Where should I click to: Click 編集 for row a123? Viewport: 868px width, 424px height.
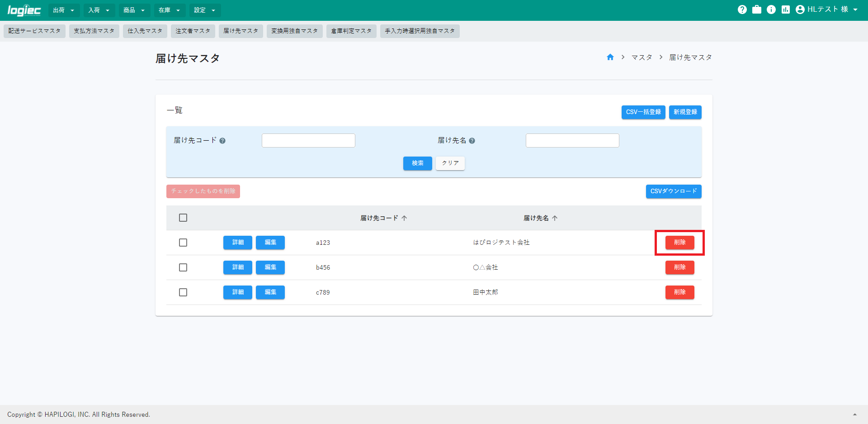[x=270, y=243]
